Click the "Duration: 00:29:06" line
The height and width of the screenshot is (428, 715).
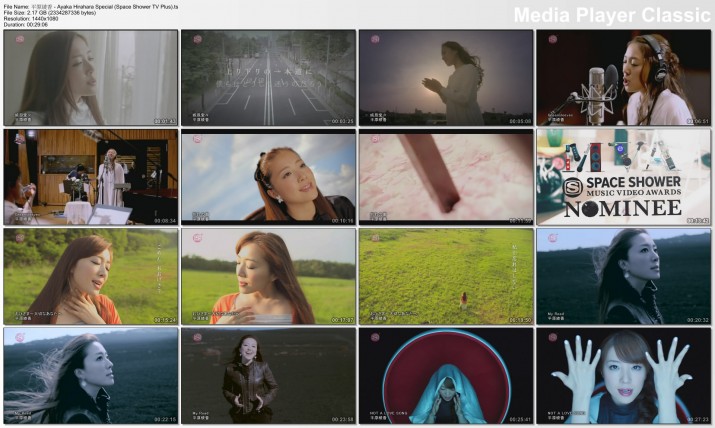click(26, 25)
